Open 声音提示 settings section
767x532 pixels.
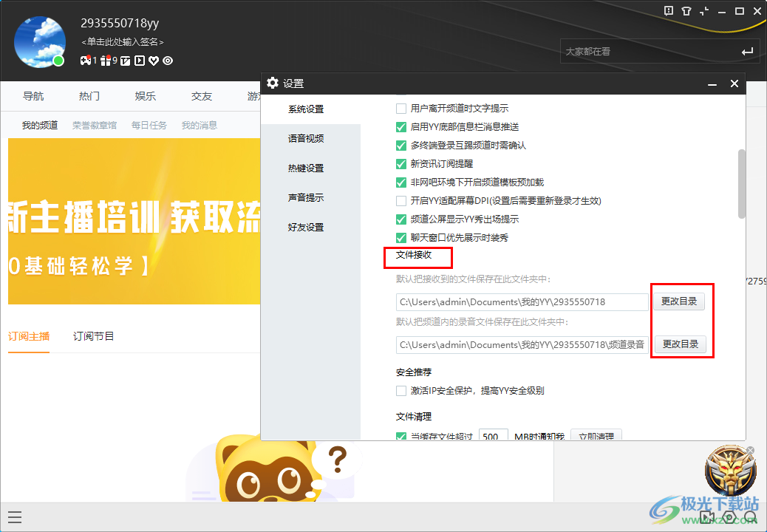click(306, 197)
